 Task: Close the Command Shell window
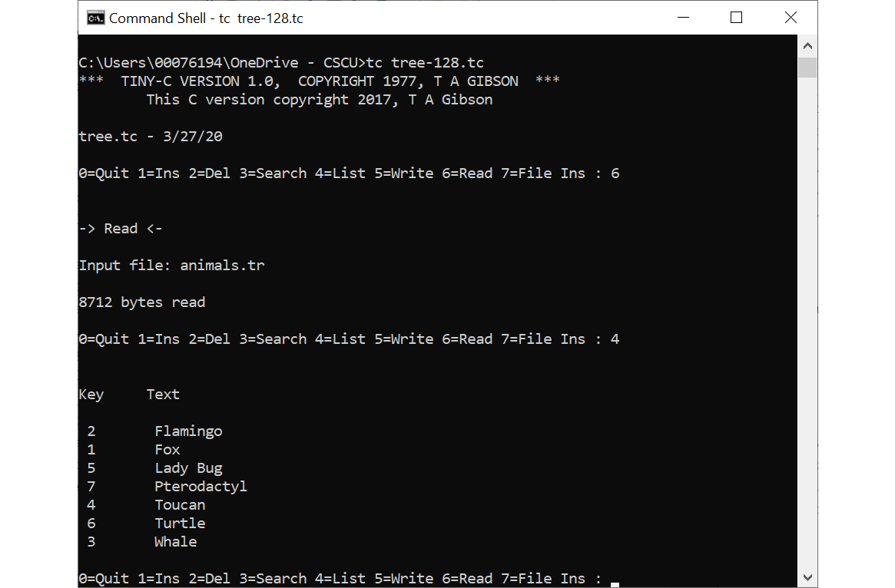790,18
